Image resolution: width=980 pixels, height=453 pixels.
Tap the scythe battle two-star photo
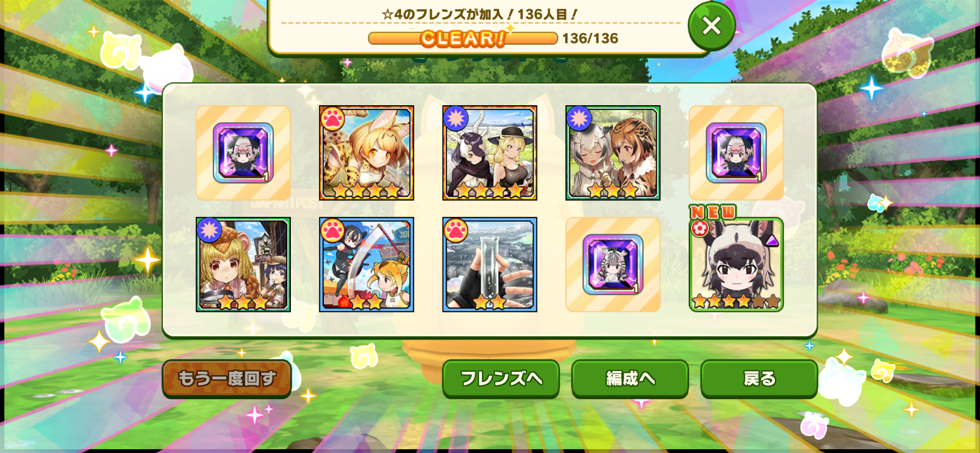point(366,264)
